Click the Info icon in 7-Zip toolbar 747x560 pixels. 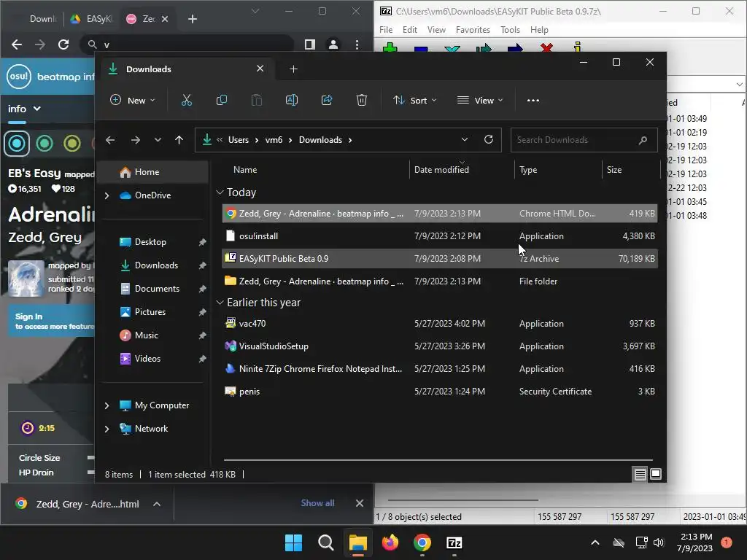pos(578,47)
